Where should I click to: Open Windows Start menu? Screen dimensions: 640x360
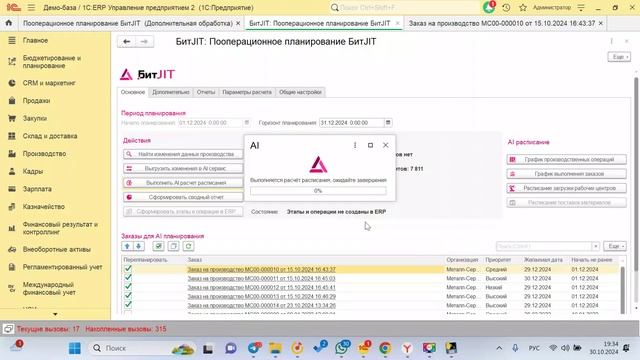tap(75, 348)
